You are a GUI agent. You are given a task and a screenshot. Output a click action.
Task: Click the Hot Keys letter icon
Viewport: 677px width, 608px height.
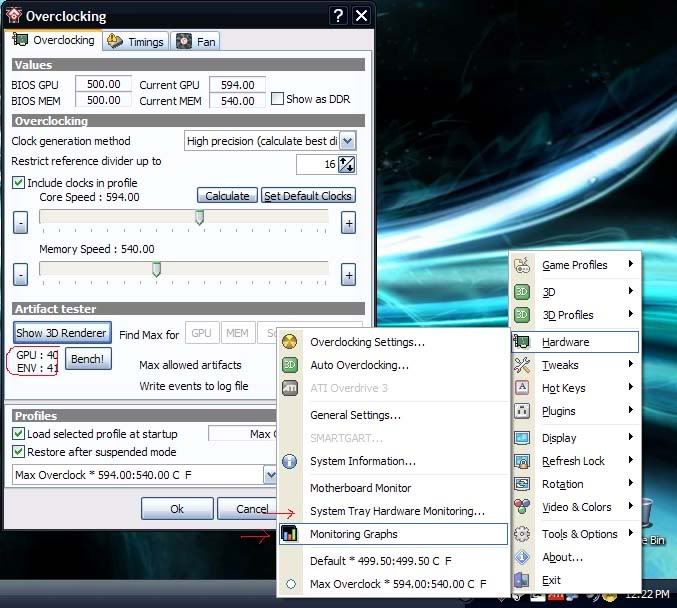[x=522, y=387]
